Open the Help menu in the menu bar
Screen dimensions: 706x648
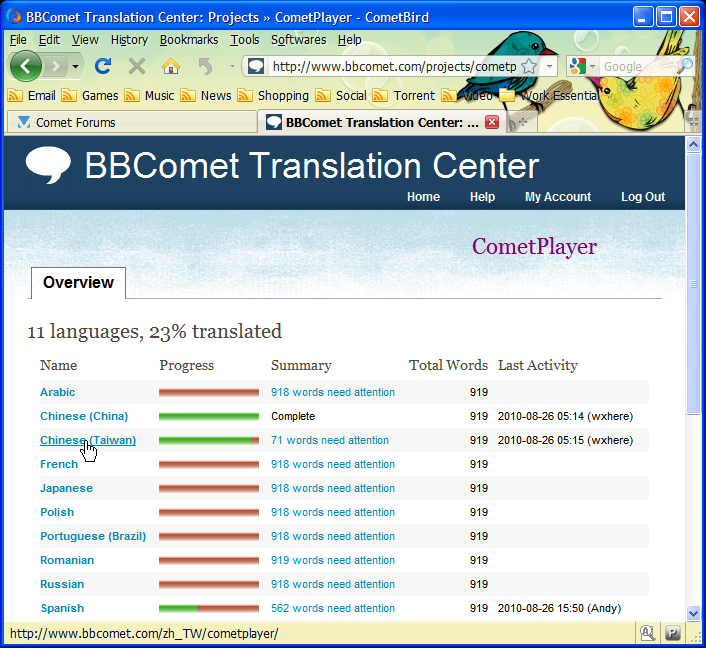(349, 40)
